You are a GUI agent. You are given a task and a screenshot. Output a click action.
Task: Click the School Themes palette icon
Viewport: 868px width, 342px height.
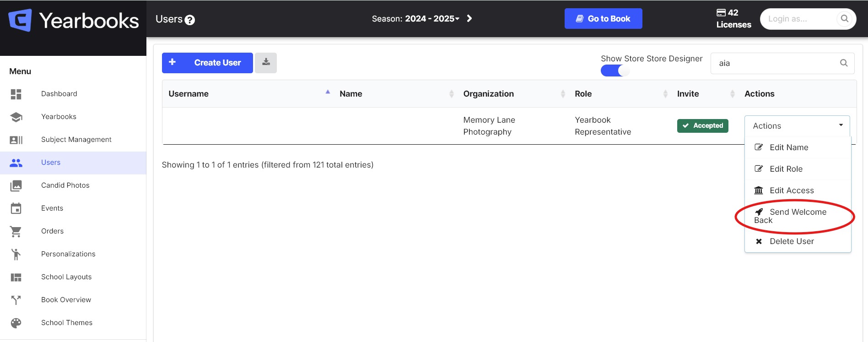16,323
